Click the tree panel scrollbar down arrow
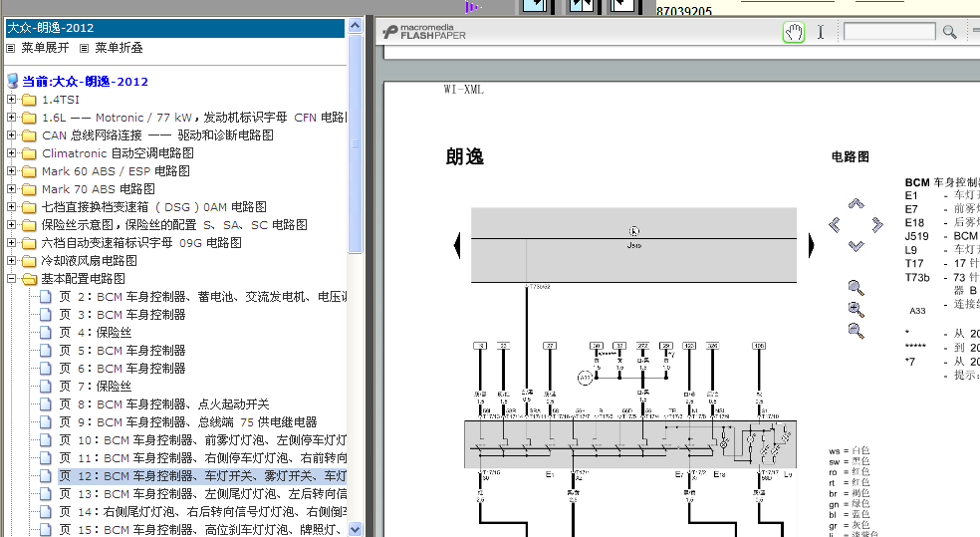This screenshot has height=537, width=980. [355, 529]
